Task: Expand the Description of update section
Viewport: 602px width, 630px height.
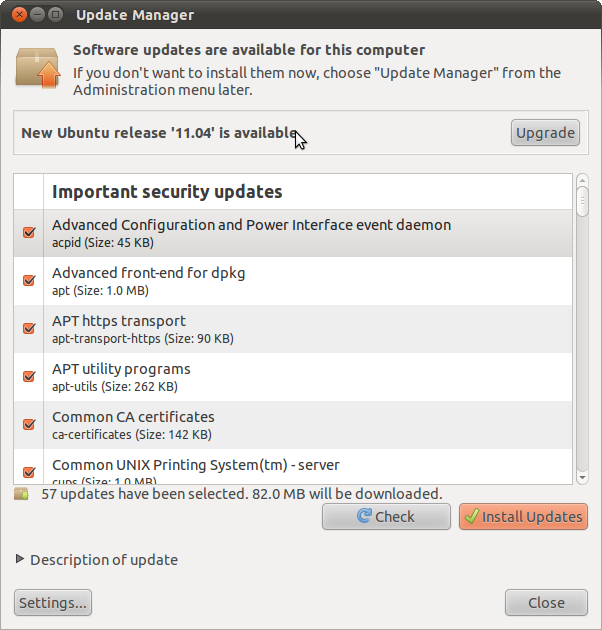Action: pos(20,560)
